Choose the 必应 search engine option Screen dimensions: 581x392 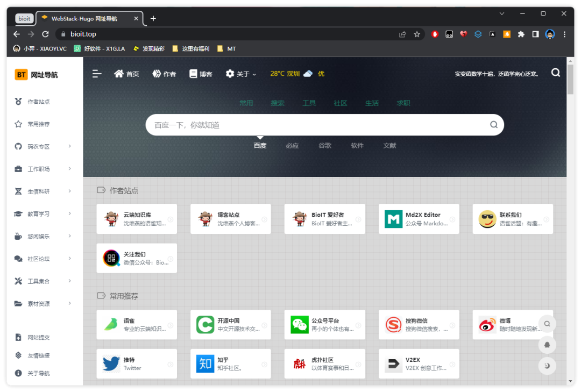(292, 146)
